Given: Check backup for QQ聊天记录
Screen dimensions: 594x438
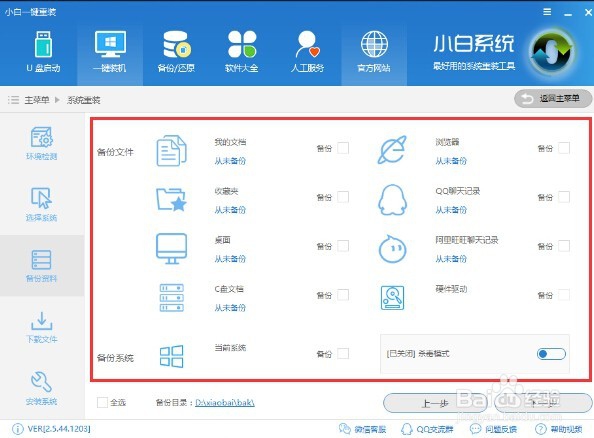Looking at the screenshot, I should pyautogui.click(x=564, y=197).
